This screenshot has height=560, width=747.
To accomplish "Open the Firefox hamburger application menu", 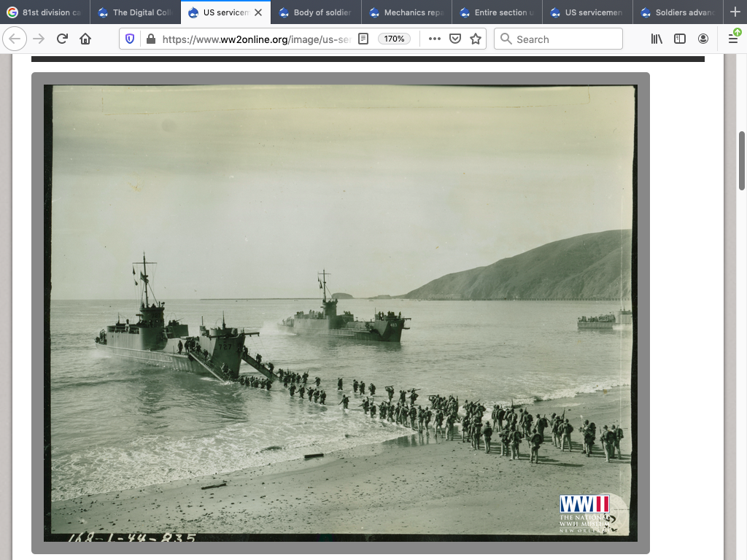I will (733, 39).
